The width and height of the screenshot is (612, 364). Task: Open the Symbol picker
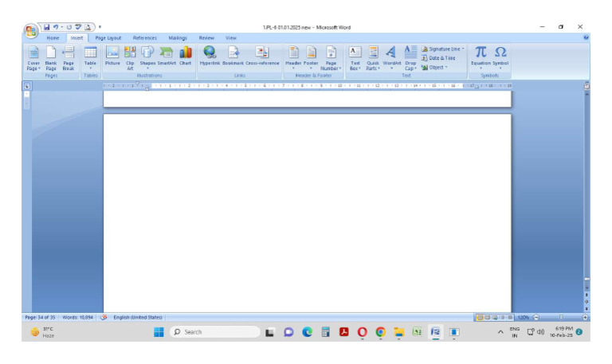pyautogui.click(x=500, y=58)
